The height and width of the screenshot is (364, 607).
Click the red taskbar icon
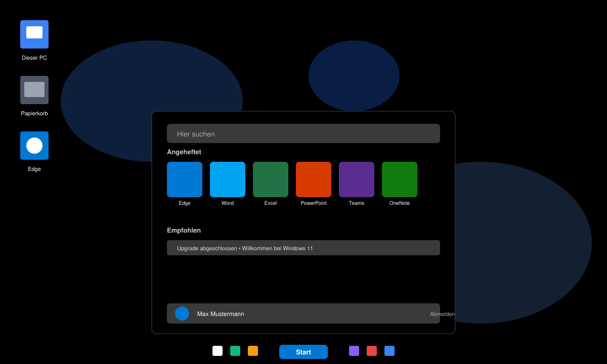(x=372, y=351)
